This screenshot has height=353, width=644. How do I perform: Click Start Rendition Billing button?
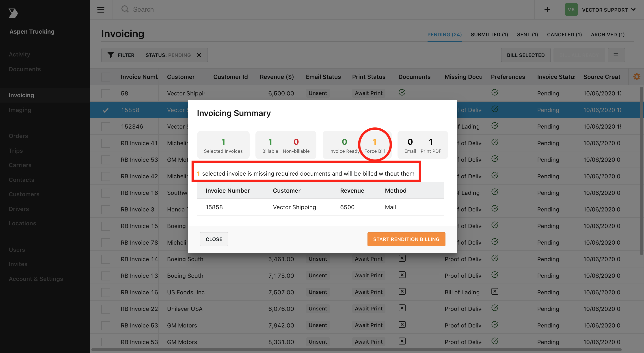406,239
